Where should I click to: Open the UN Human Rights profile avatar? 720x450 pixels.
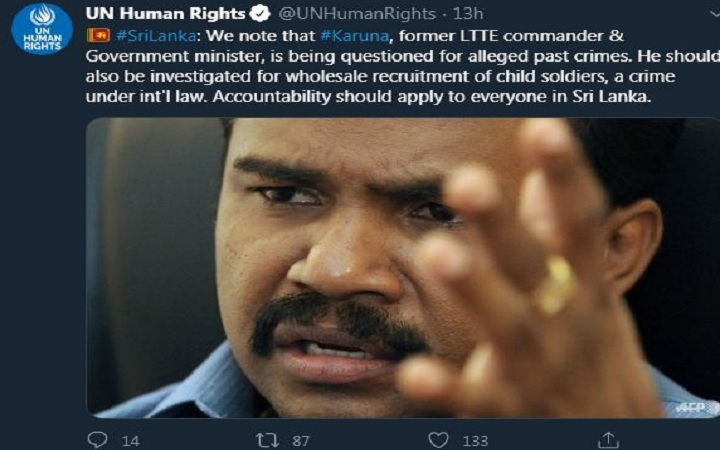(x=42, y=29)
